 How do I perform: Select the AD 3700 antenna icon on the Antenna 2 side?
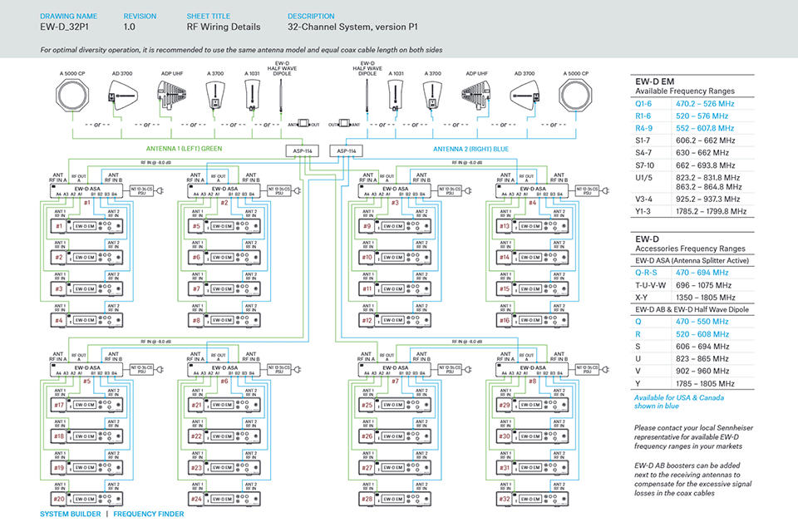click(x=525, y=96)
